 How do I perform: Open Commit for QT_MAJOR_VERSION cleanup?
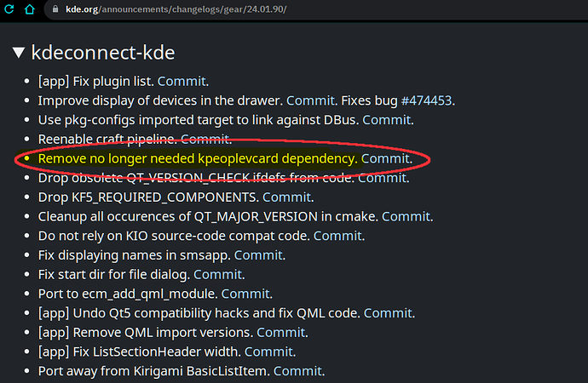coord(406,217)
